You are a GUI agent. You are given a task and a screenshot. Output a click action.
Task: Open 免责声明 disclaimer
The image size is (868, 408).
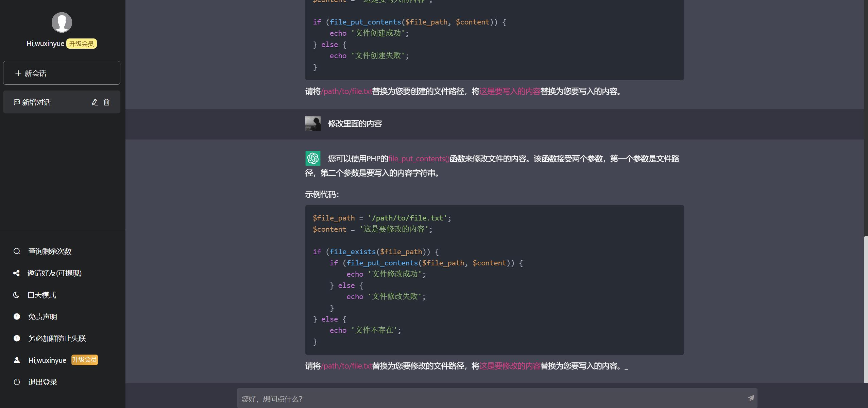point(42,316)
